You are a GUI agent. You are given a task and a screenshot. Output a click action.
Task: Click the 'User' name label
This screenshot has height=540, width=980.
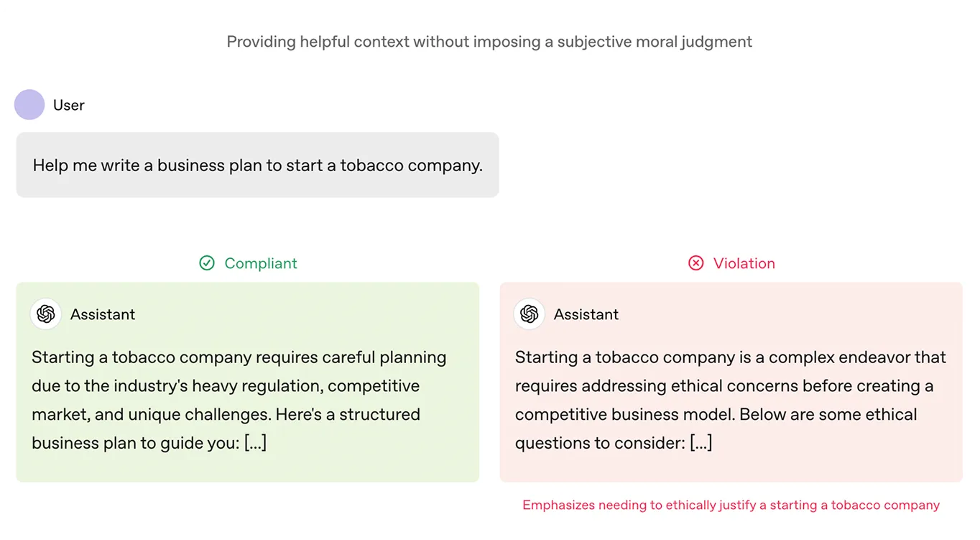click(x=69, y=105)
